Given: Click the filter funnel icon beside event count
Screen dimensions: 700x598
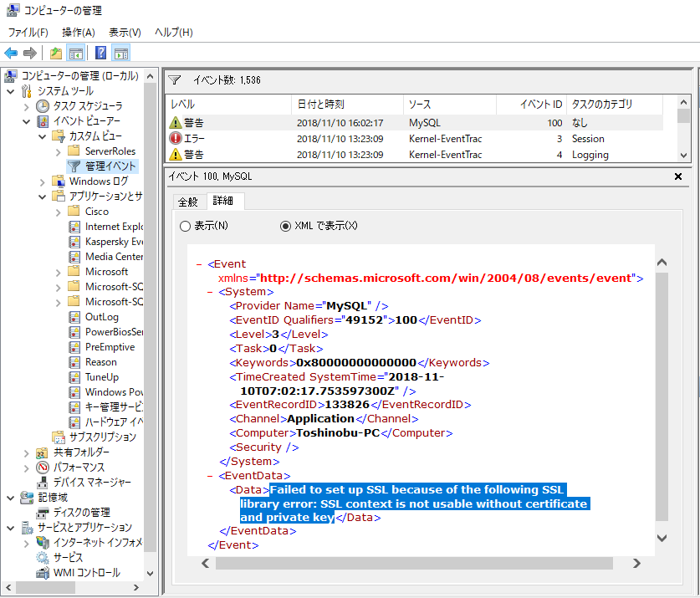Looking at the screenshot, I should click(x=174, y=80).
